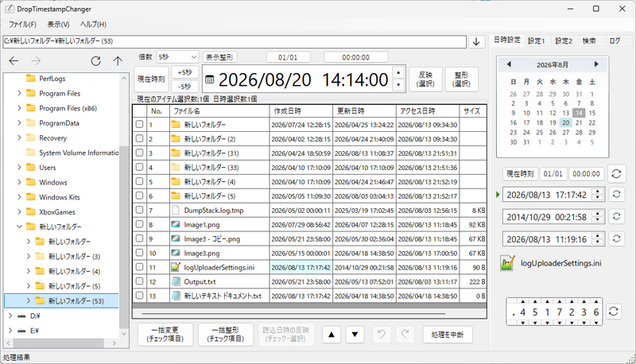Select day 21 in the August calendar
The width and height of the screenshot is (636, 364).
(x=579, y=122)
